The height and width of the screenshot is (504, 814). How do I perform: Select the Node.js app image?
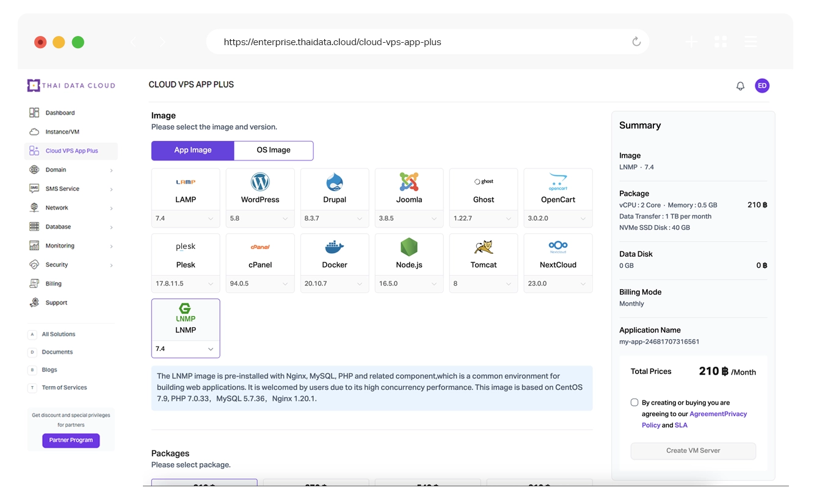pos(409,255)
